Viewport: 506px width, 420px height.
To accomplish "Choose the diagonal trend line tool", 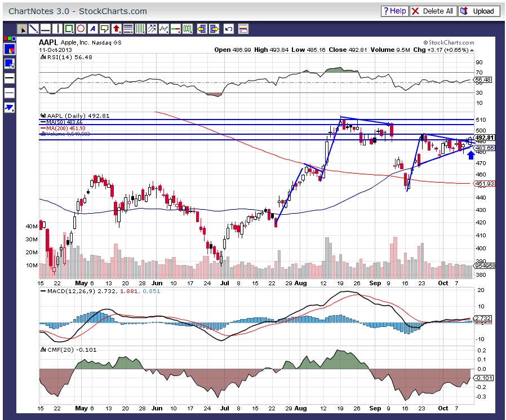I will 34,29.
